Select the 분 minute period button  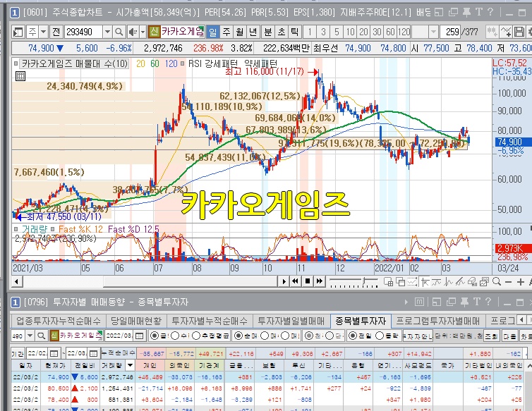click(268, 32)
